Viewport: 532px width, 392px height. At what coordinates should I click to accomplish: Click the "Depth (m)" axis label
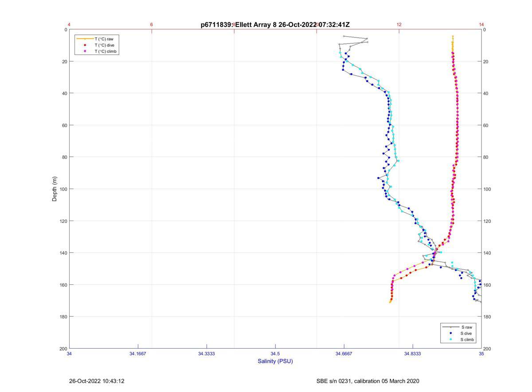pyautogui.click(x=55, y=189)
